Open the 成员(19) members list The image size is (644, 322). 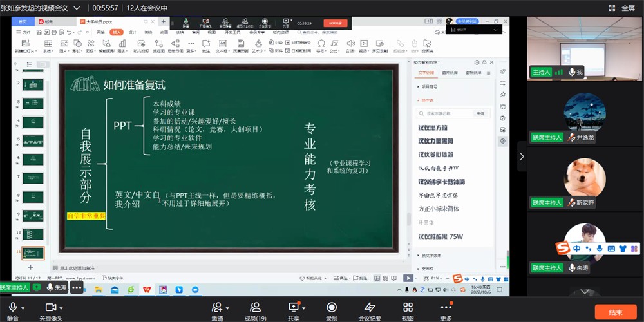tap(255, 308)
